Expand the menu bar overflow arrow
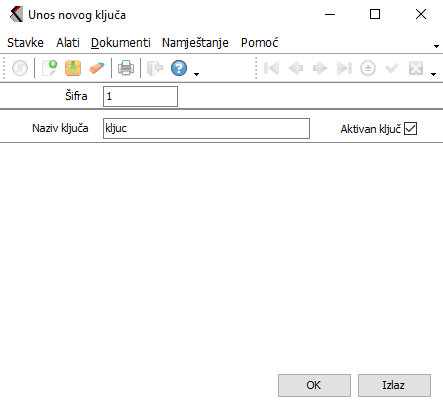443x401 pixels. point(436,46)
